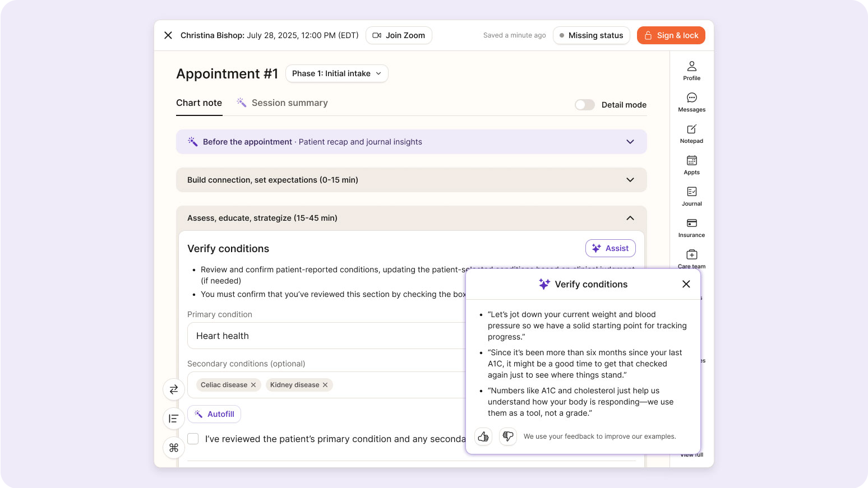Click the 'tool, not a grade' suggestion
This screenshot has height=488, width=868.
(x=580, y=402)
